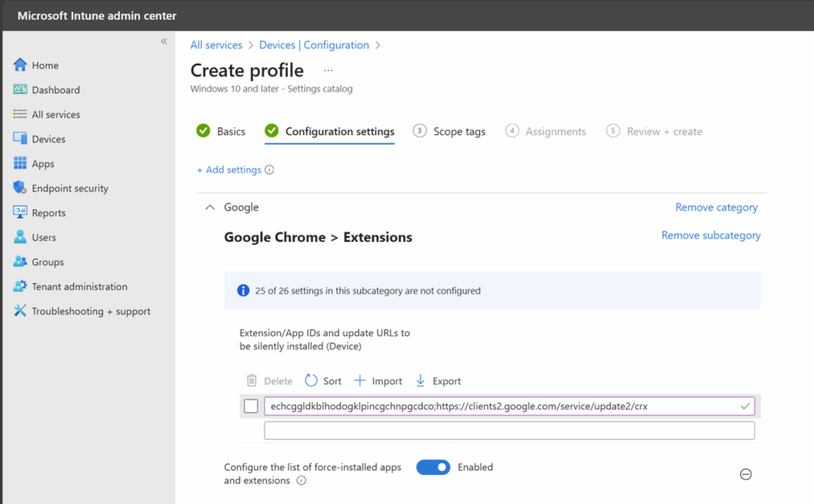The width and height of the screenshot is (814, 504).
Task: Select the Apps grid icon
Action: point(20,163)
